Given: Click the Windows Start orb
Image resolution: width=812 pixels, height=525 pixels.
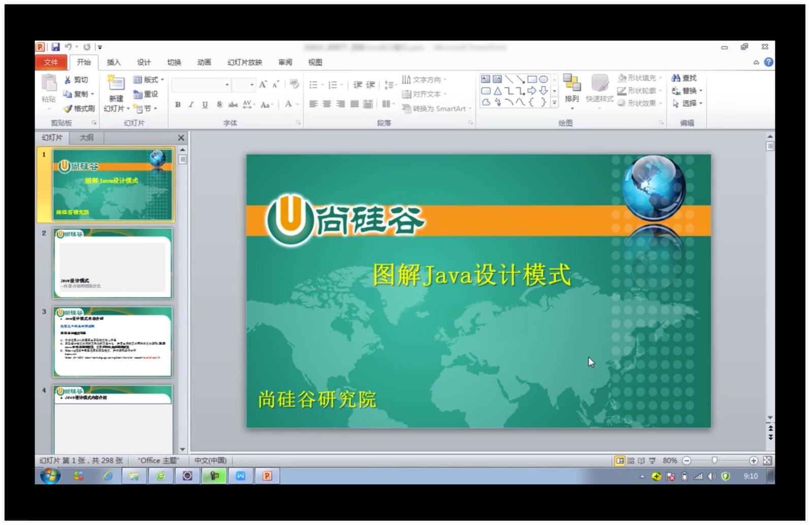Looking at the screenshot, I should (50, 476).
